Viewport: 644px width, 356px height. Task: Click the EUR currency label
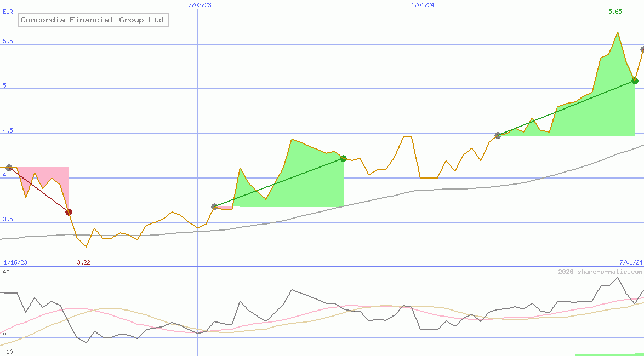7,12
